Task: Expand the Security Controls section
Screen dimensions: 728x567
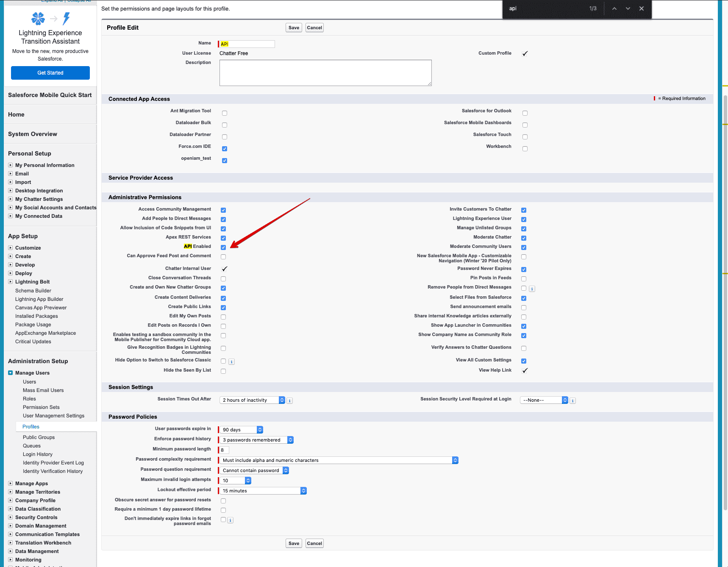Action: point(11,517)
